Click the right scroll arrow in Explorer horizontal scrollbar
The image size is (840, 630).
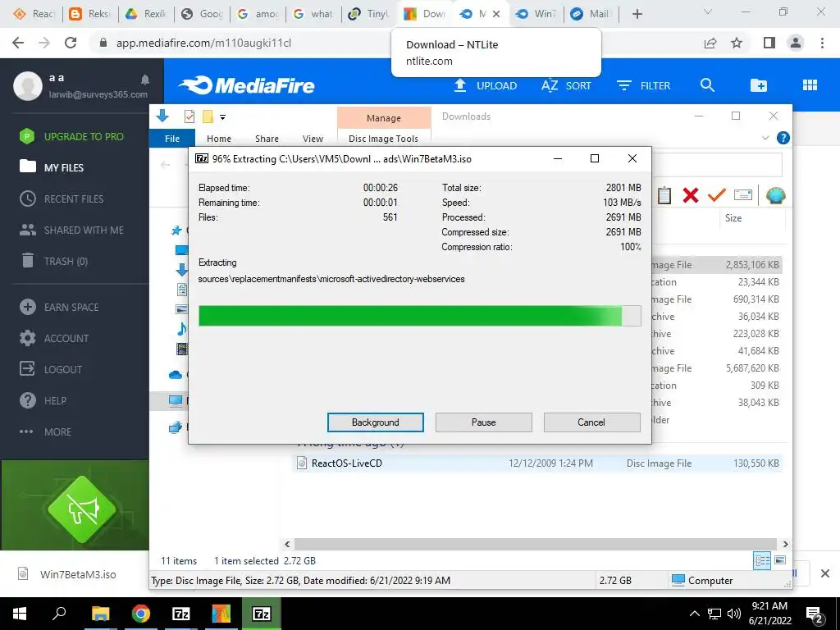coord(785,544)
